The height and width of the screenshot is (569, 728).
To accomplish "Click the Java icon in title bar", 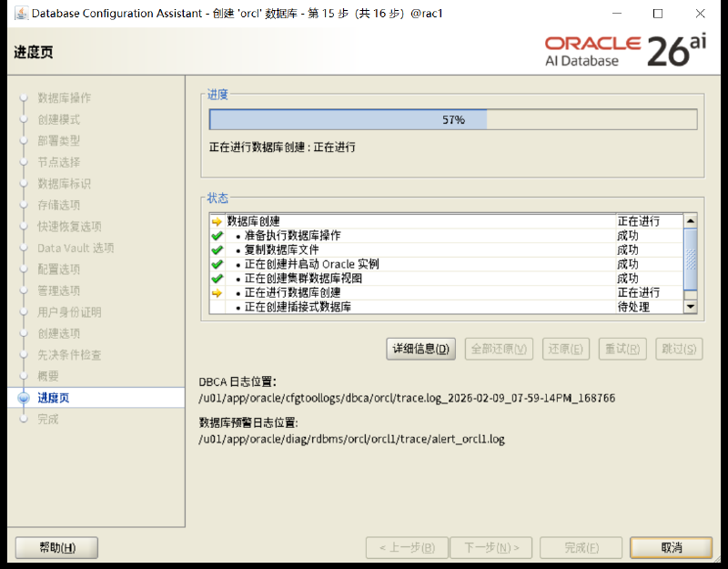I will point(21,13).
